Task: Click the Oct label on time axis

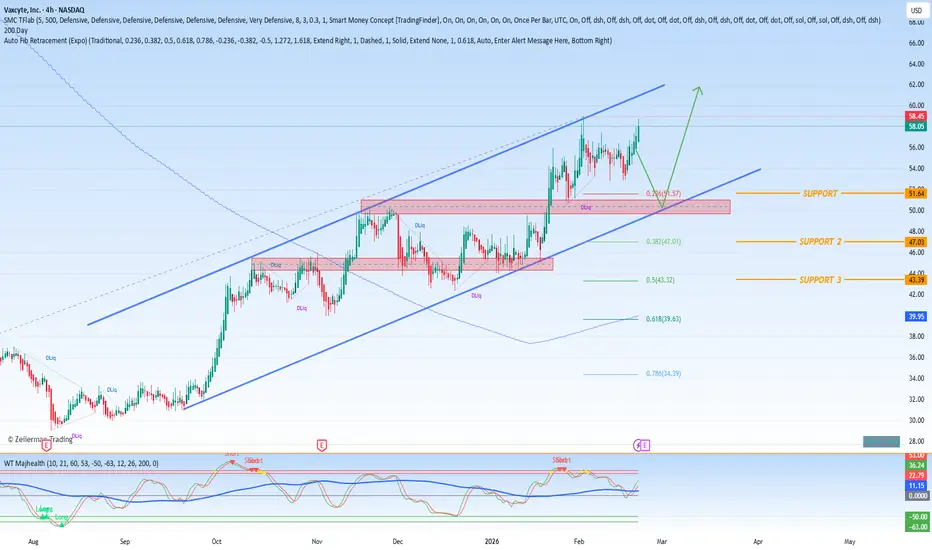Action: click(216, 541)
